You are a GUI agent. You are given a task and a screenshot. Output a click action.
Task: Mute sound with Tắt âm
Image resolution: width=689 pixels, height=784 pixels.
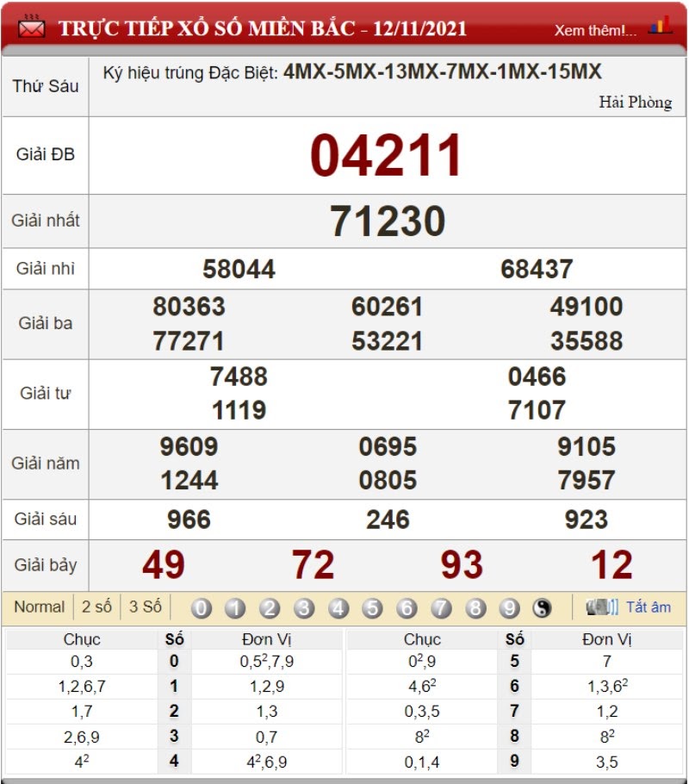pyautogui.click(x=649, y=607)
